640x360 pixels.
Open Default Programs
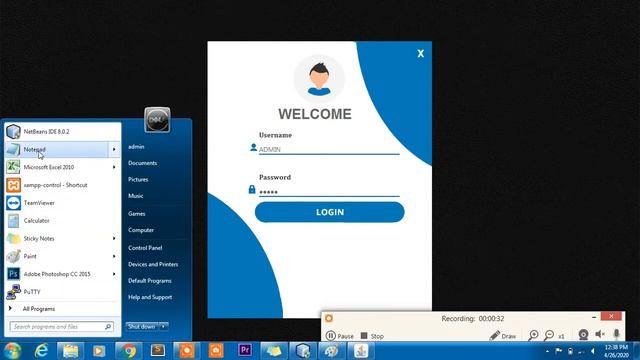point(150,280)
